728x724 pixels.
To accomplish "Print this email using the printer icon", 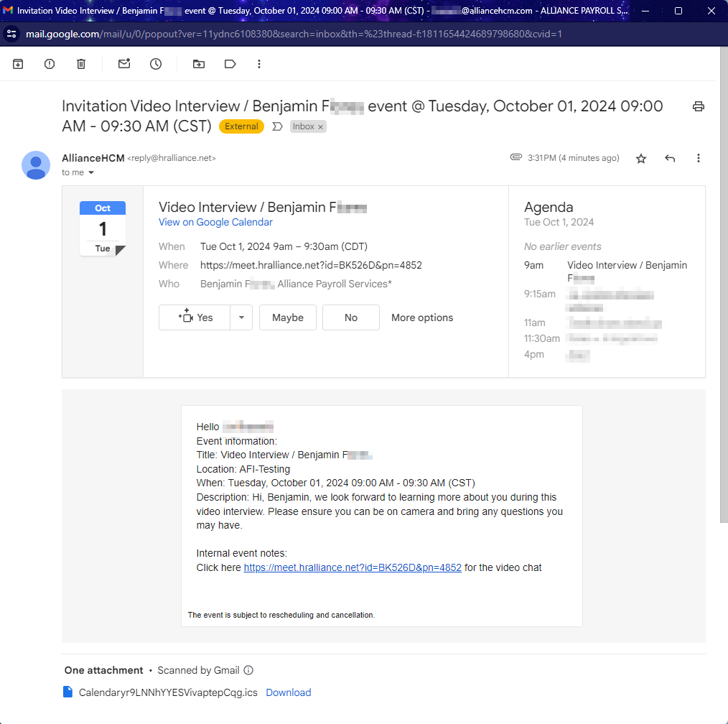I will point(699,106).
